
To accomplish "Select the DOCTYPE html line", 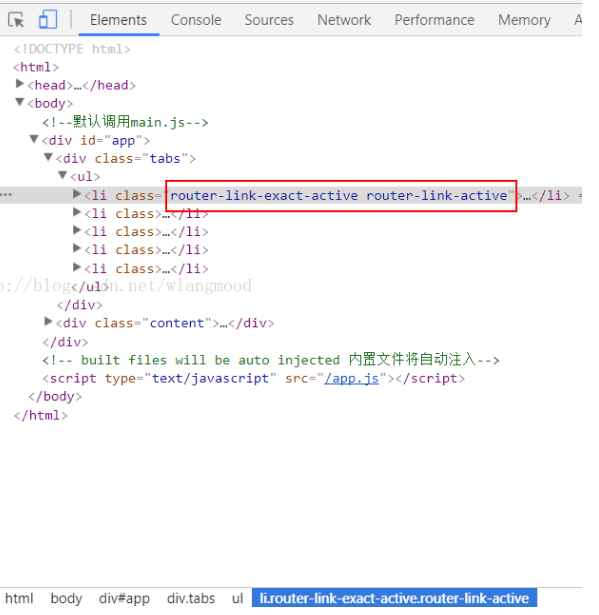I will point(72,49).
